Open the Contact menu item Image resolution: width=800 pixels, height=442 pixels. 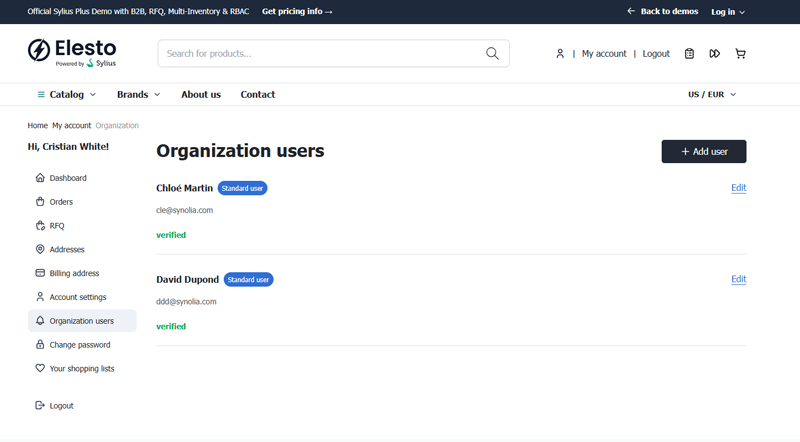coord(258,95)
